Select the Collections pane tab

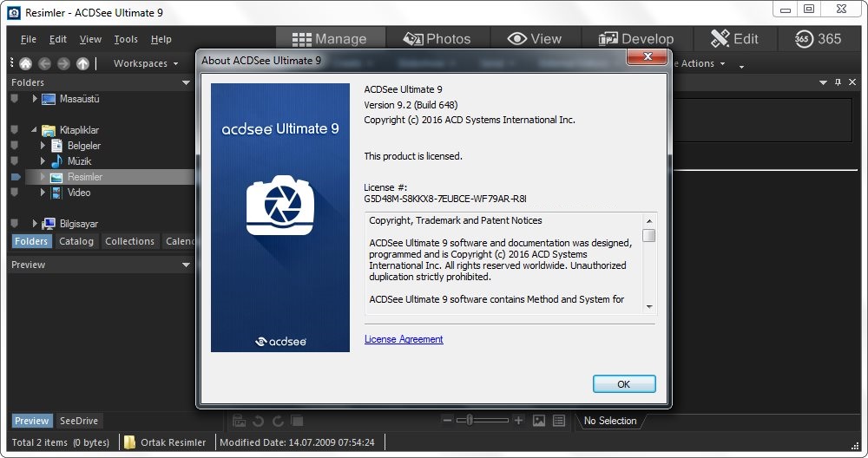(x=129, y=241)
